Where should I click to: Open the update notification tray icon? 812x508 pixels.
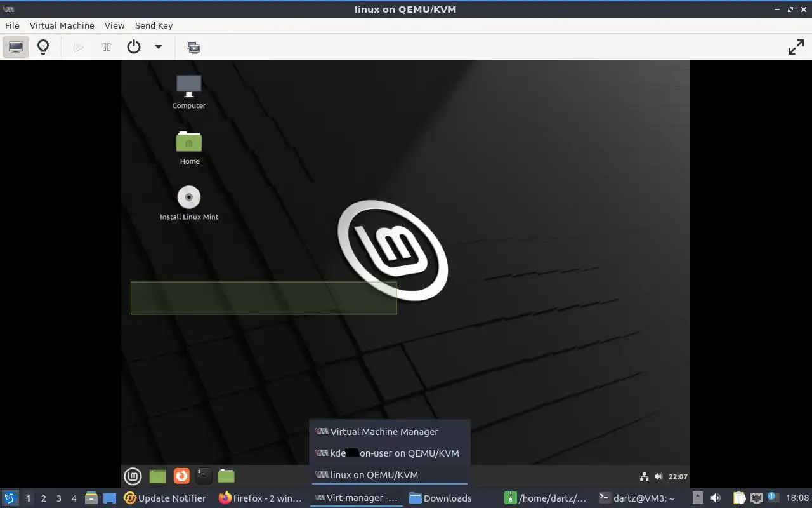pyautogui.click(x=773, y=497)
